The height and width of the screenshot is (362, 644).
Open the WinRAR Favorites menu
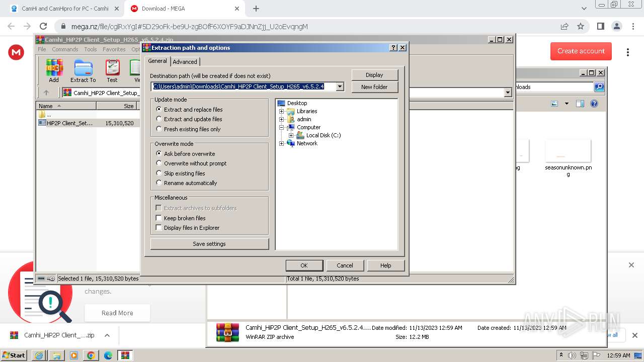tap(114, 49)
